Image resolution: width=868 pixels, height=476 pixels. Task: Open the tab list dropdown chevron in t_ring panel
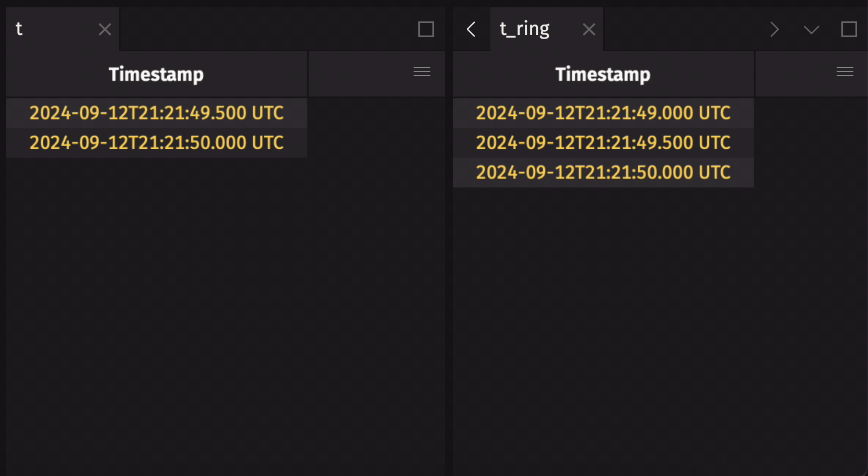pyautogui.click(x=811, y=30)
